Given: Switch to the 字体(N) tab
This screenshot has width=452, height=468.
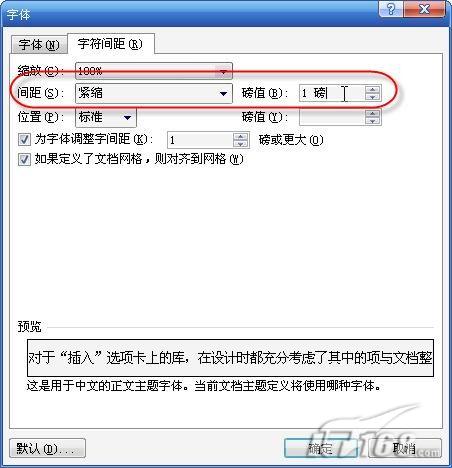Looking at the screenshot, I should tap(39, 45).
